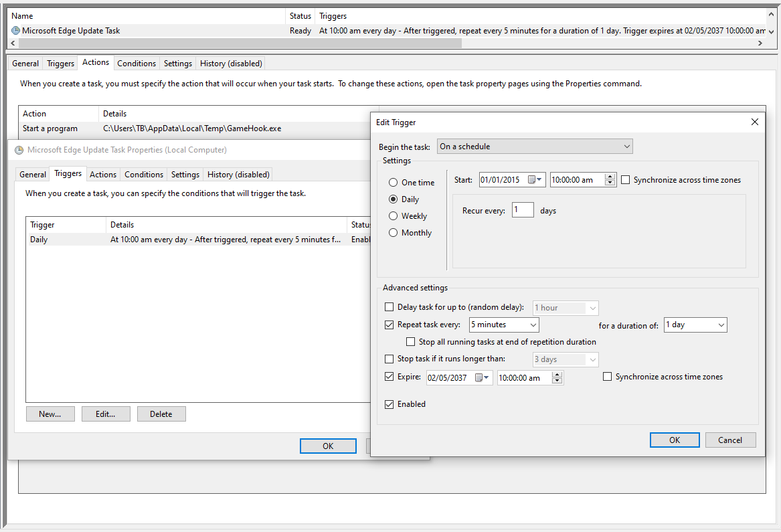Click the clock icon on the properties dialog title

(x=18, y=150)
